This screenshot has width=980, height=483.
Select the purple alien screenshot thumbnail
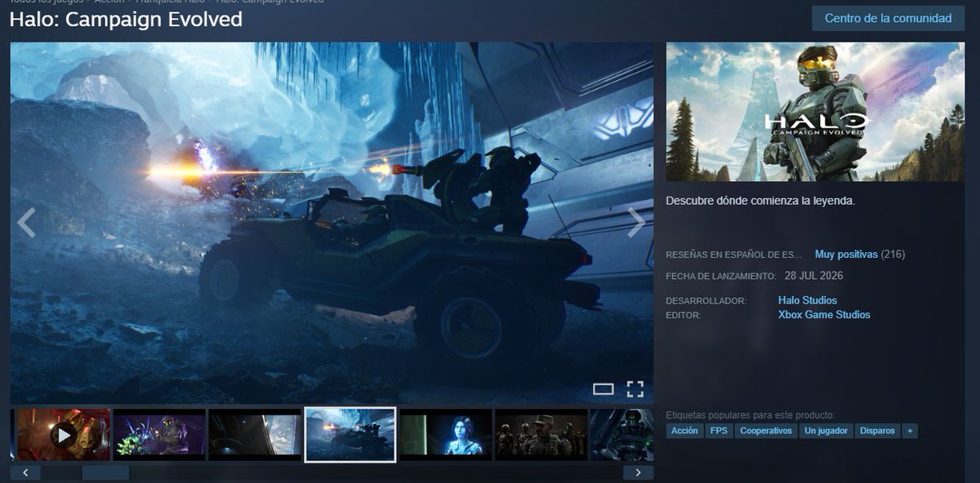[x=159, y=435]
